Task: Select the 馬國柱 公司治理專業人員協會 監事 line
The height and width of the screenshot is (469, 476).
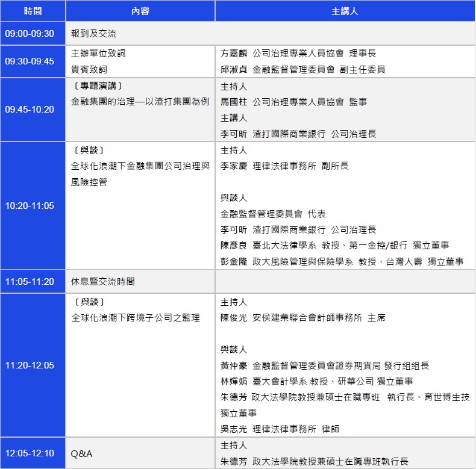Action: [294, 102]
